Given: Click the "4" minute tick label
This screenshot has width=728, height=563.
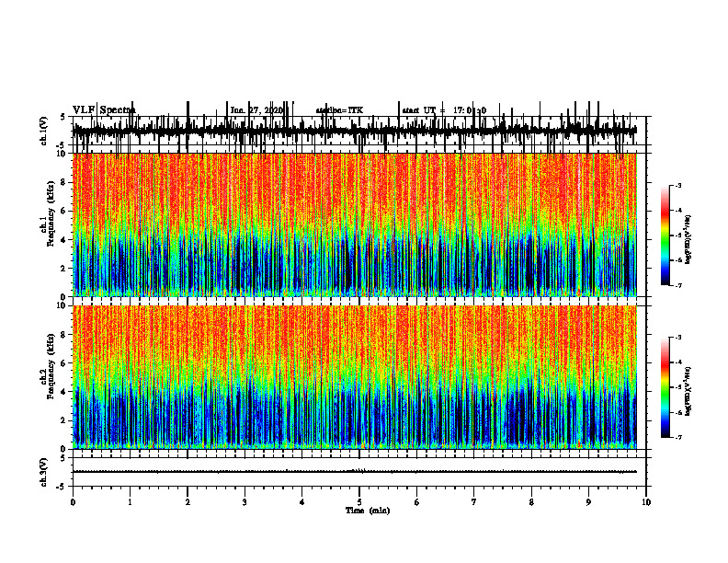Looking at the screenshot, I should [x=302, y=502].
